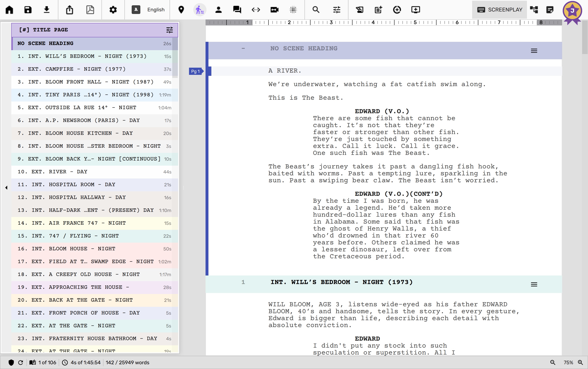Toggle the shield icon in status bar
Screen dimensions: 588x369
click(x=11, y=362)
